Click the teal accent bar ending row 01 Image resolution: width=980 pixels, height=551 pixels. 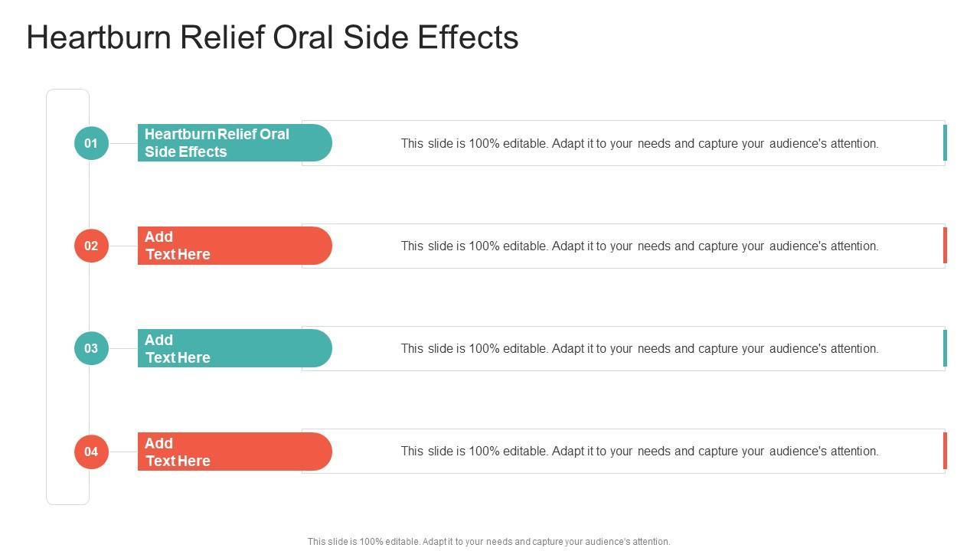[945, 143]
